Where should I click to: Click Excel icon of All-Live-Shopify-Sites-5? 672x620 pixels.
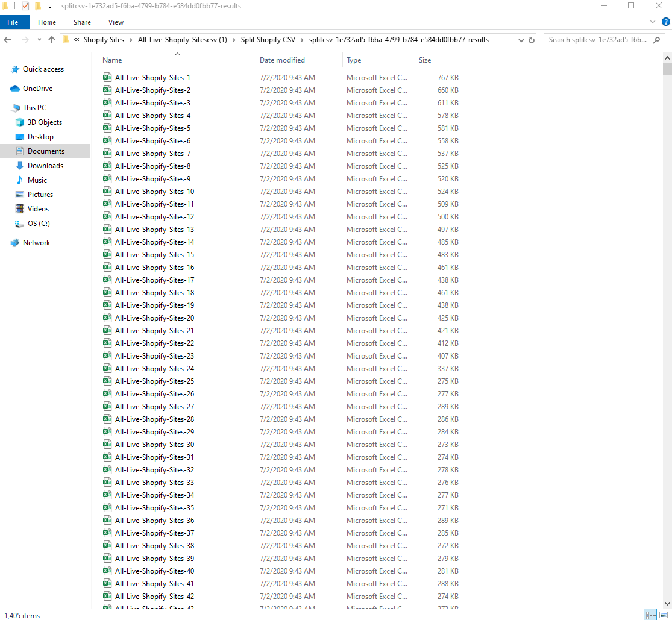click(107, 128)
